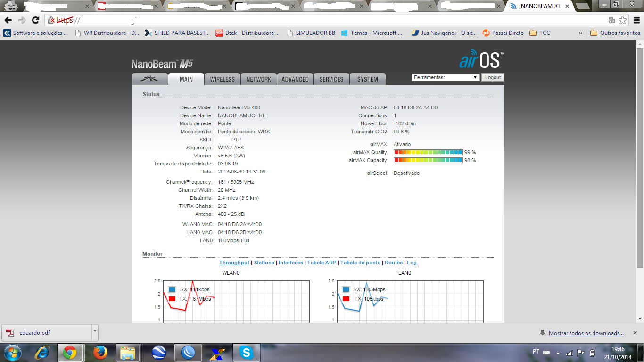Switch to the NETWORK tab
This screenshot has height=362, width=644.
click(259, 79)
